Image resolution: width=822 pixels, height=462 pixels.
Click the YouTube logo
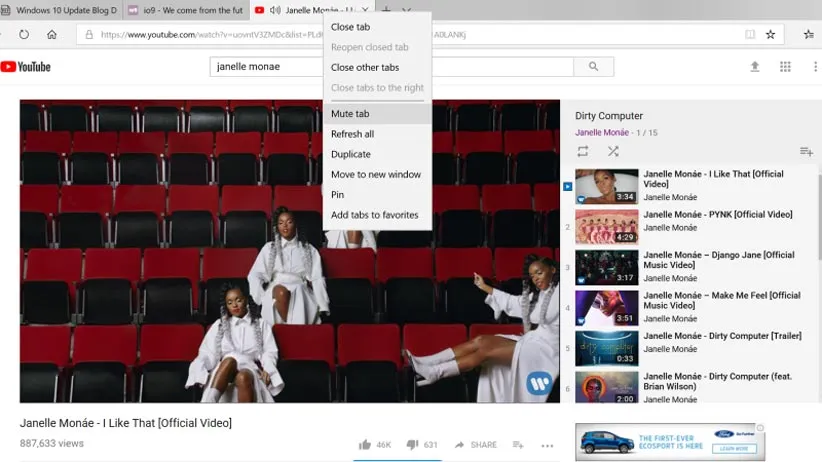pyautogui.click(x=26, y=67)
